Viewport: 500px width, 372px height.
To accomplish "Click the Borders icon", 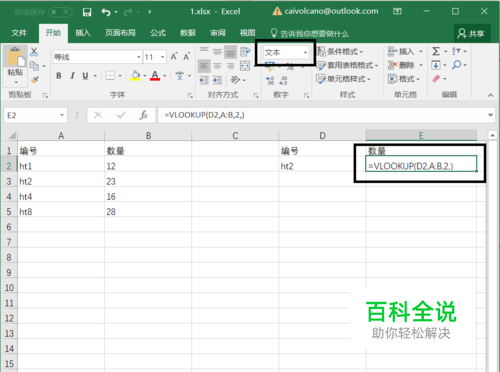I will (110, 76).
